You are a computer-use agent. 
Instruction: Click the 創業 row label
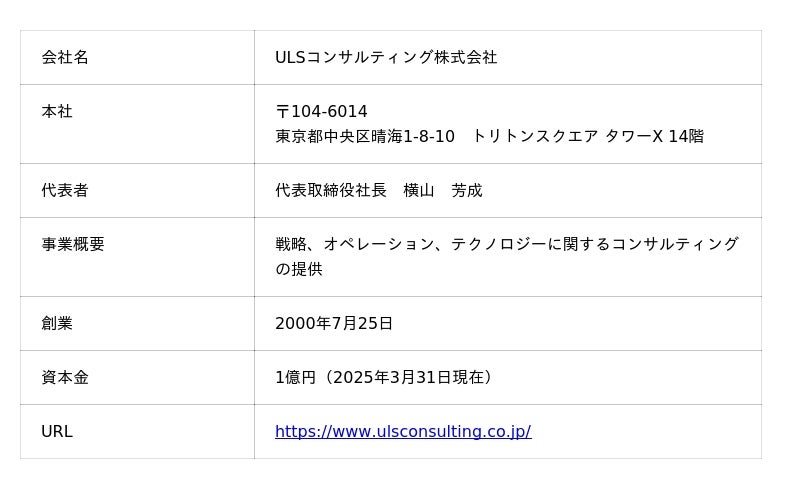tap(57, 324)
